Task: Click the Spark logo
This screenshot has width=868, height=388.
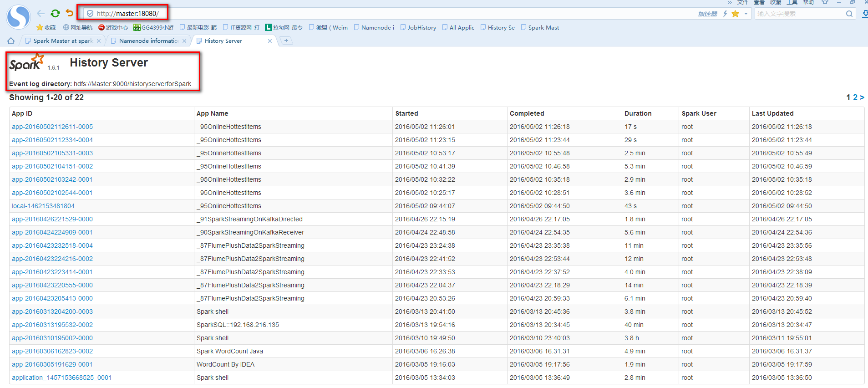Action: (x=27, y=62)
